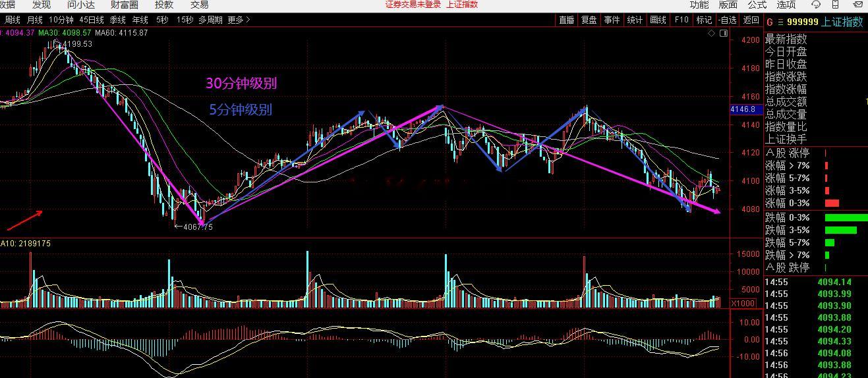Click the diamond icon above the price axis
The width and height of the screenshot is (868, 378).
point(711,32)
